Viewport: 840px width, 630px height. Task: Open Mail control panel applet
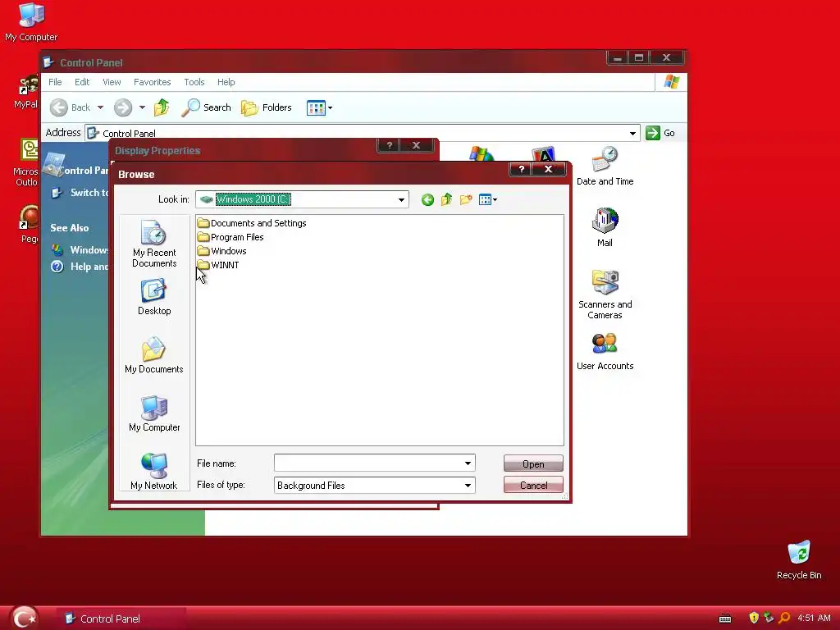[x=605, y=227]
